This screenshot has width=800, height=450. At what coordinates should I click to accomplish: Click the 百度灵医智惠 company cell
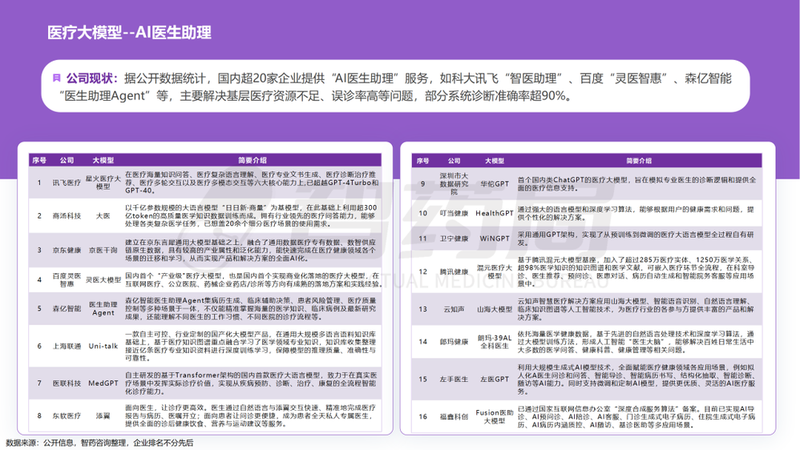[x=66, y=280]
